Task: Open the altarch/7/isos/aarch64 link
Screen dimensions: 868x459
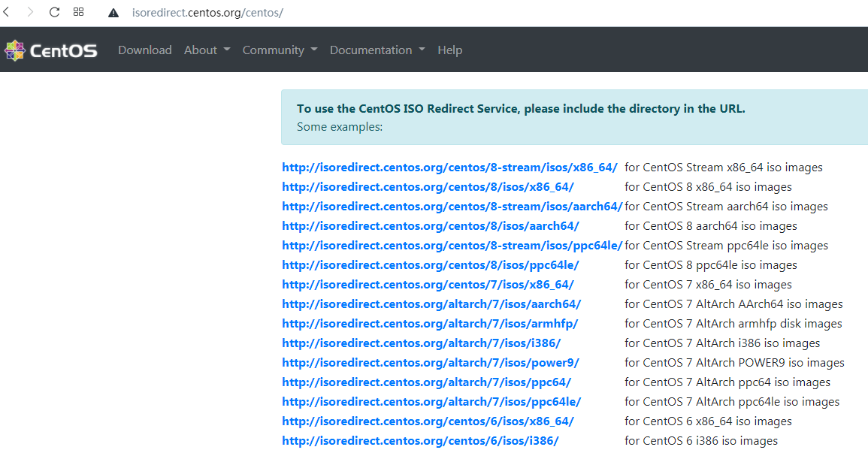Action: point(431,304)
